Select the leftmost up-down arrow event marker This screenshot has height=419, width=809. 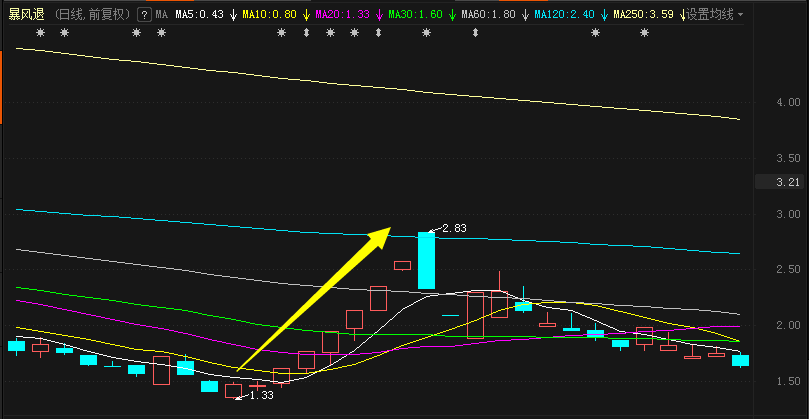[x=306, y=33]
